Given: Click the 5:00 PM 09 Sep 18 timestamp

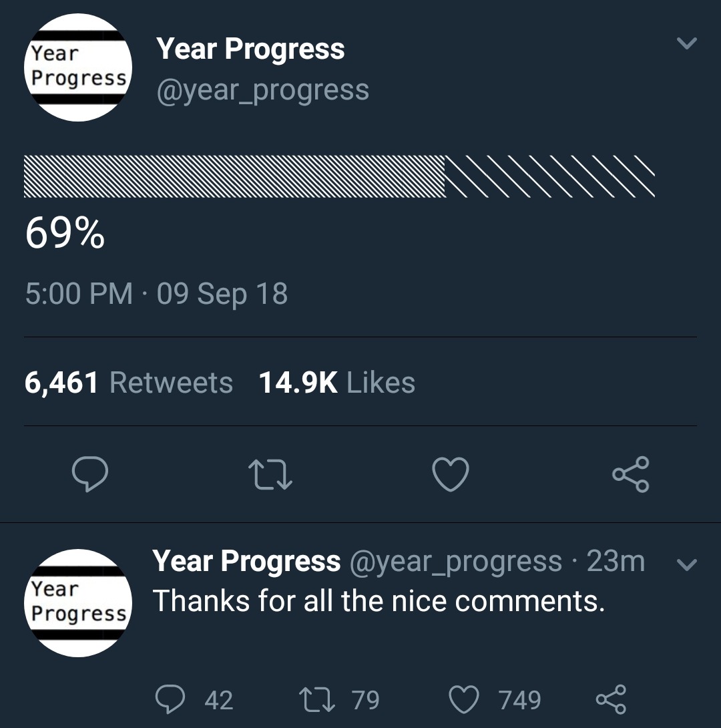Looking at the screenshot, I should pyautogui.click(x=156, y=294).
